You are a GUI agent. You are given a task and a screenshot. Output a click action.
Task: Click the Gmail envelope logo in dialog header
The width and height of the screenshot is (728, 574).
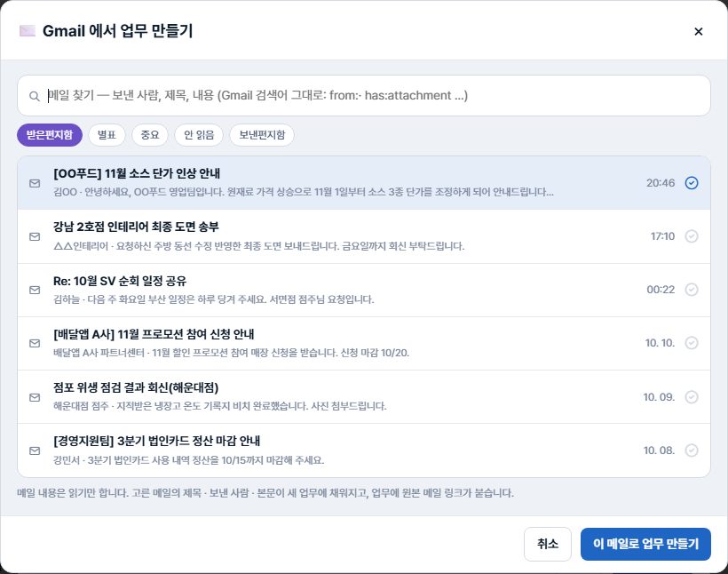tap(28, 31)
